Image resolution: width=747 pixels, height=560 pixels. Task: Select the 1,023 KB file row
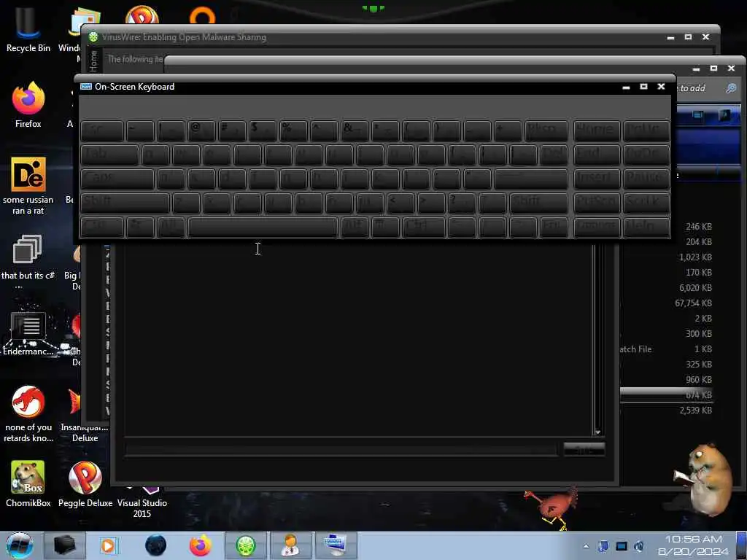667,257
